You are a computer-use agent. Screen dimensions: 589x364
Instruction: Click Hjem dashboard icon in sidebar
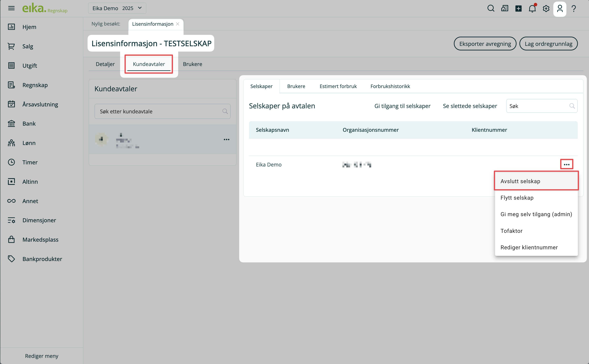tap(11, 27)
